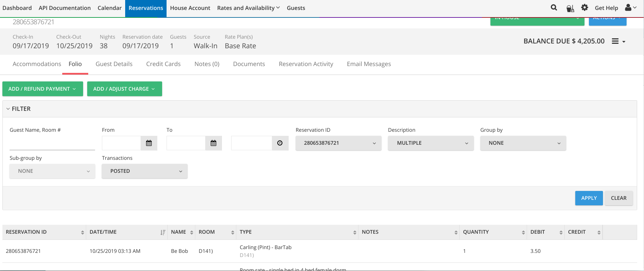Open the Transactions POSTED dropdown
Image resolution: width=644 pixels, height=271 pixels.
click(x=144, y=171)
